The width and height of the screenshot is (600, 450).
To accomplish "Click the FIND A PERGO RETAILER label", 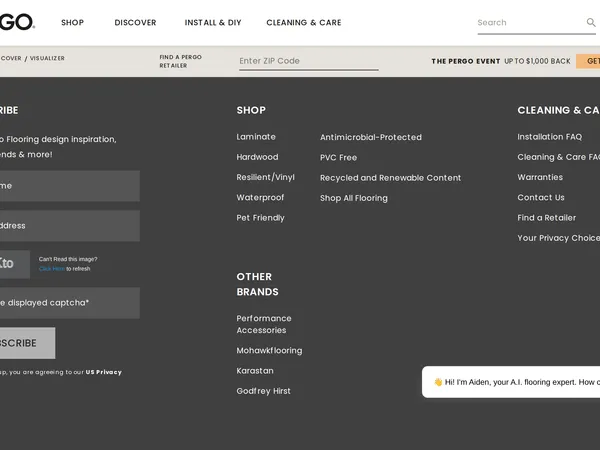I will tap(181, 61).
